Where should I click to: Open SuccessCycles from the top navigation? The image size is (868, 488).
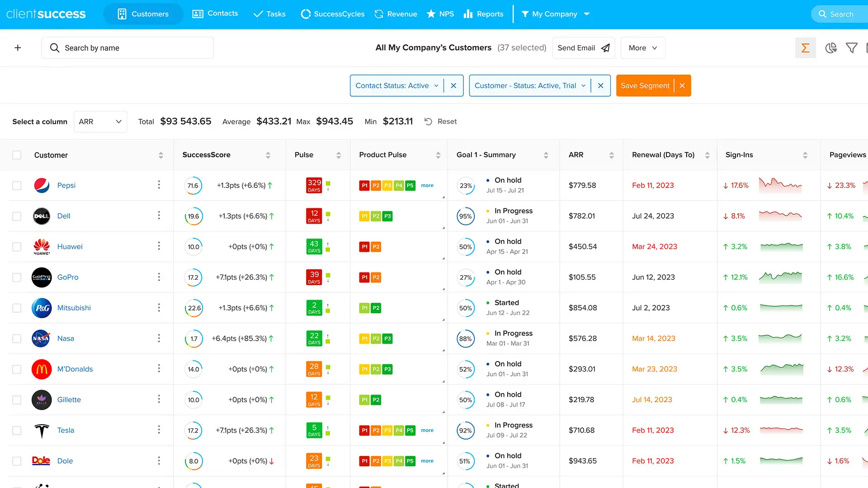coord(333,14)
